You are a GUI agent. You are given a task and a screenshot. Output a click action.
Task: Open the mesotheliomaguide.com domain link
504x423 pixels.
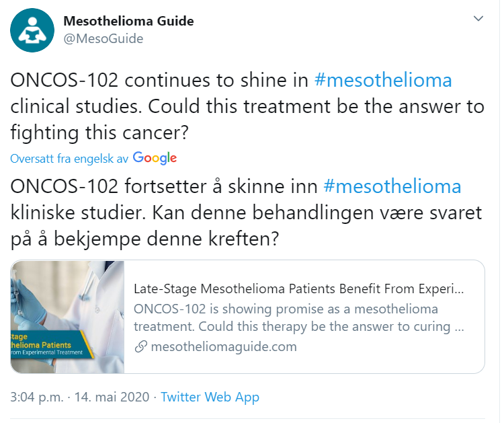click(224, 347)
